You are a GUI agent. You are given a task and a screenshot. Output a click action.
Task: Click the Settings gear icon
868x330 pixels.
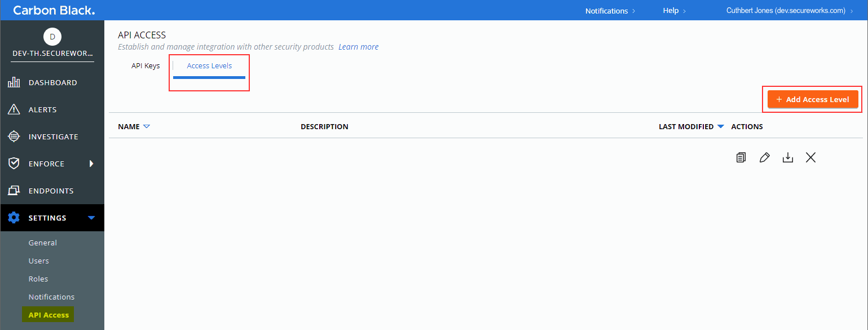14,218
